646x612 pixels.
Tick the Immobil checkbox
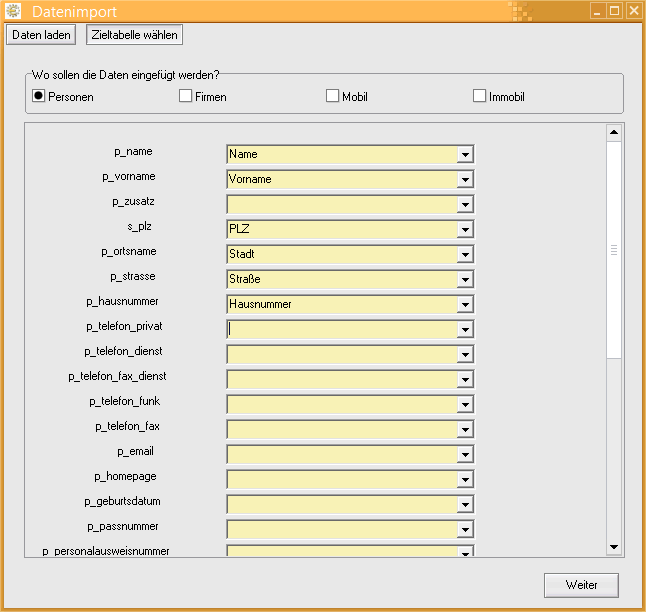pos(479,96)
